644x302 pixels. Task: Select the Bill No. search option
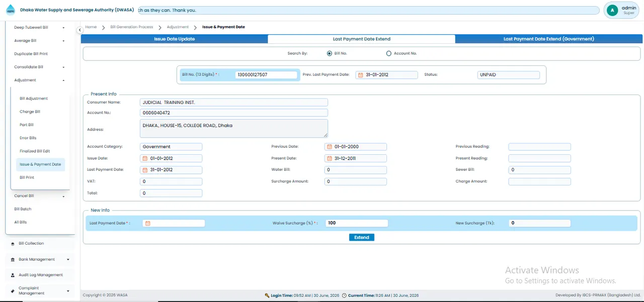pyautogui.click(x=329, y=53)
